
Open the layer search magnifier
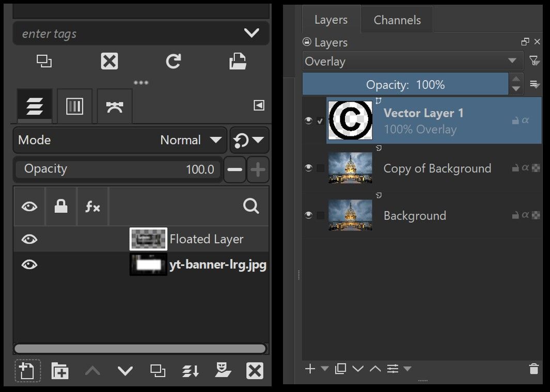pyautogui.click(x=251, y=206)
